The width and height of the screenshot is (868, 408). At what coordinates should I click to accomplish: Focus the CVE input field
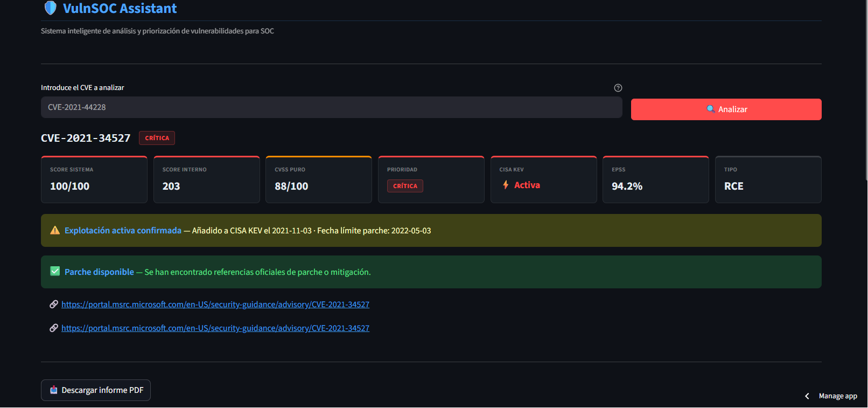[332, 107]
